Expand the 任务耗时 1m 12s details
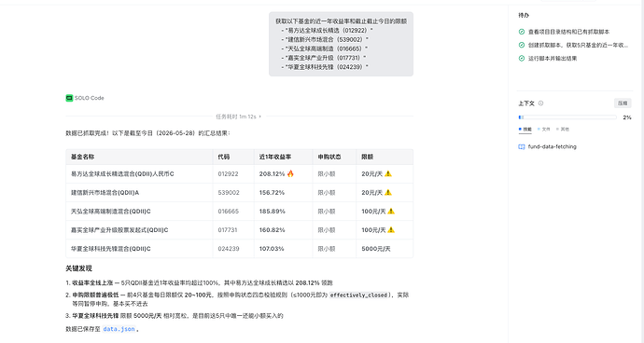This screenshot has height=343, width=644. pyautogui.click(x=239, y=117)
